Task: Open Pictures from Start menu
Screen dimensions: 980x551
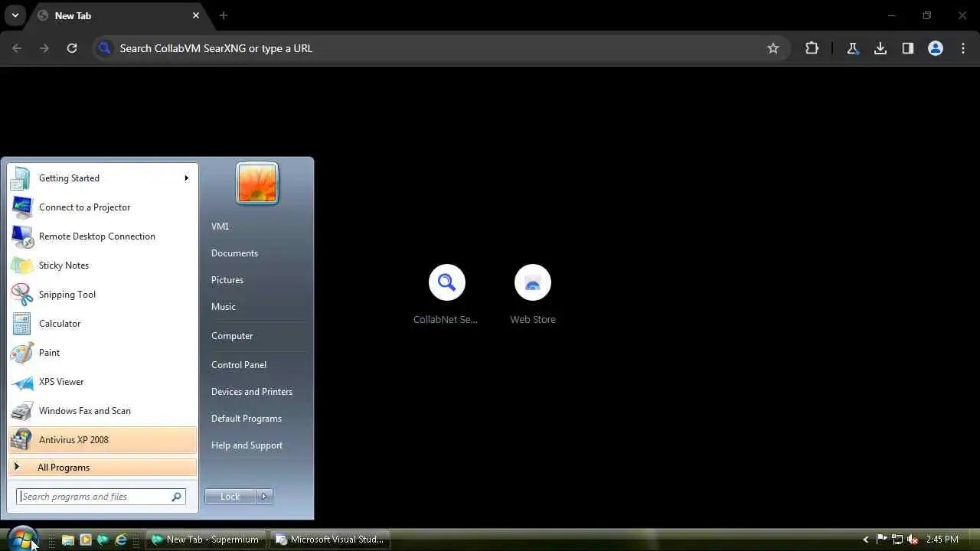Action: 227,280
